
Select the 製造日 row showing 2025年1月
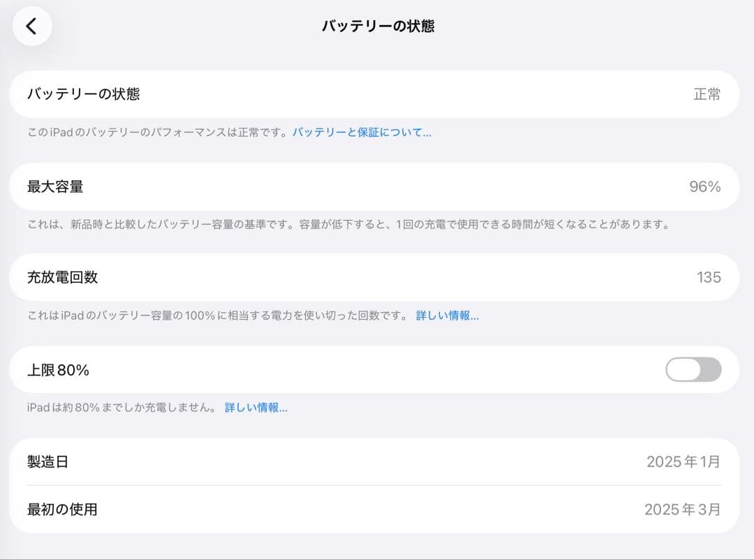377,462
